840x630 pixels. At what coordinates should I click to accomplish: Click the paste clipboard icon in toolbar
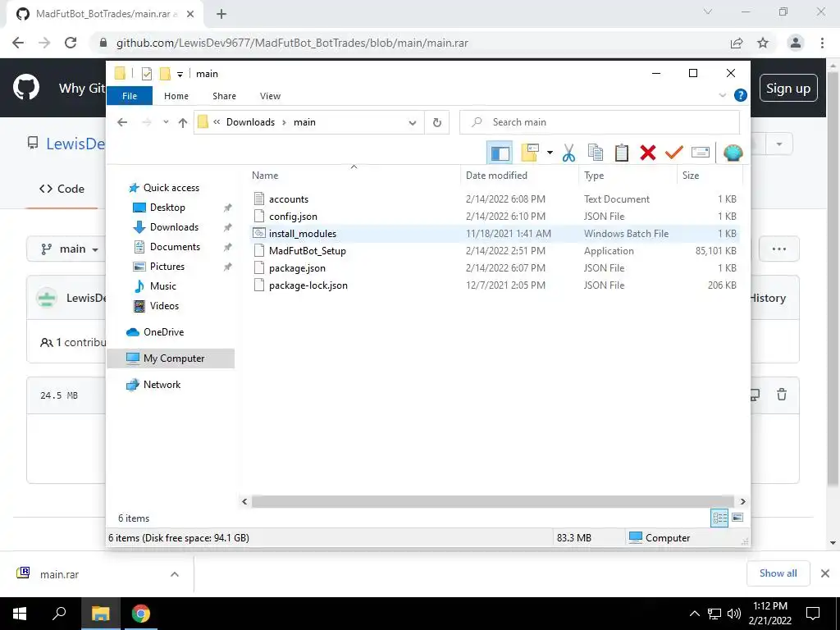click(622, 153)
